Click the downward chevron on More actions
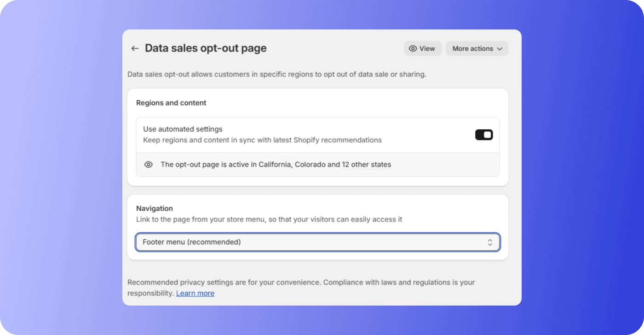Viewport: 644px width, 335px height. click(x=500, y=48)
